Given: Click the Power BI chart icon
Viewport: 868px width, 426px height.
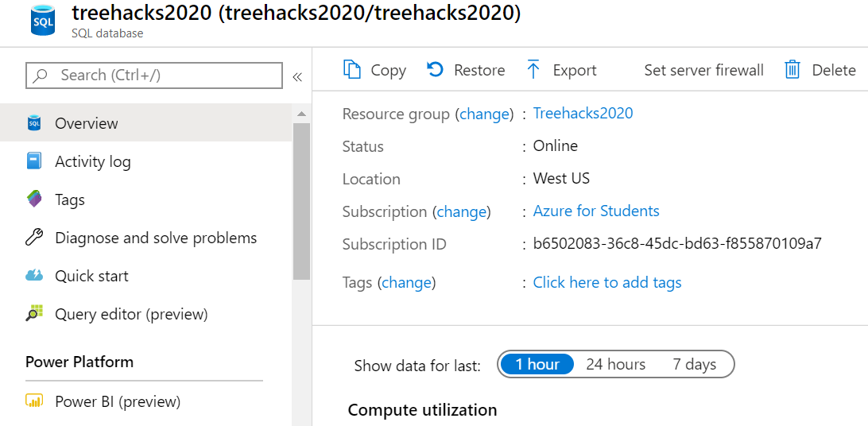Looking at the screenshot, I should pyautogui.click(x=34, y=401).
